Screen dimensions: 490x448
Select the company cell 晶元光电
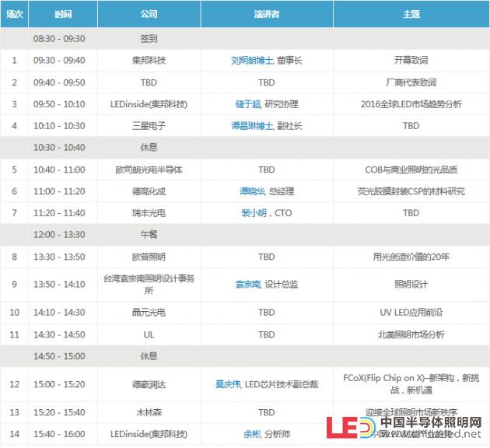point(149,313)
